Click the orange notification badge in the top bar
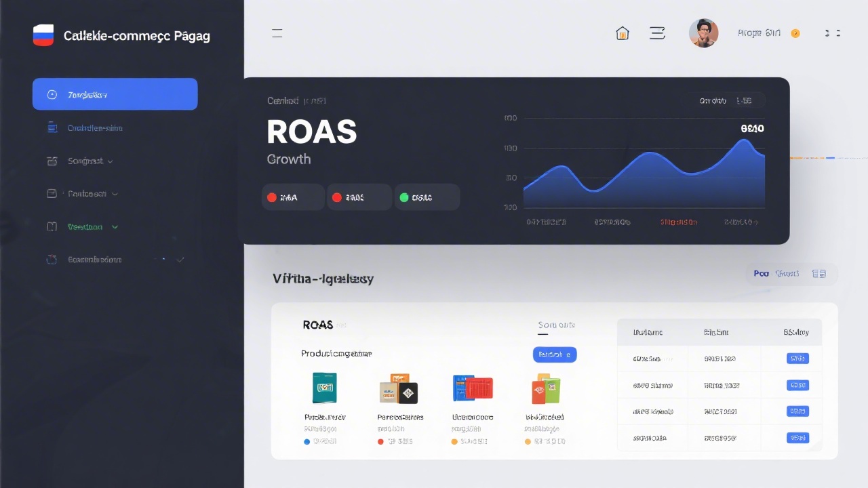This screenshot has width=868, height=488. [795, 33]
